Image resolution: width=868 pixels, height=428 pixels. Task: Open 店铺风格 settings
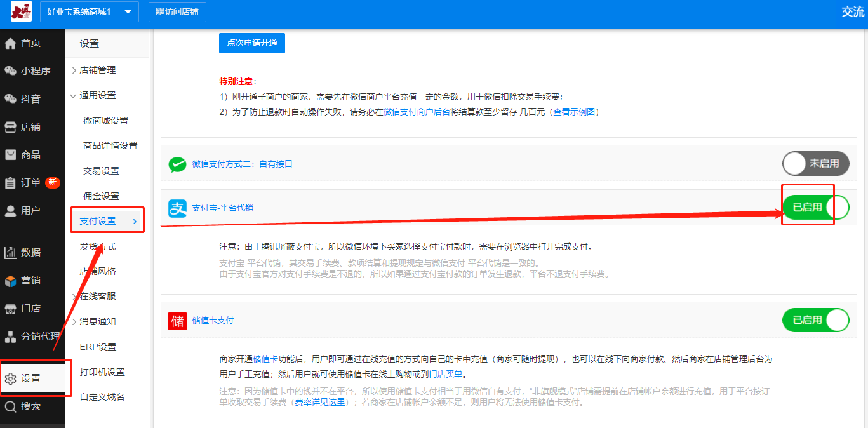coord(98,271)
